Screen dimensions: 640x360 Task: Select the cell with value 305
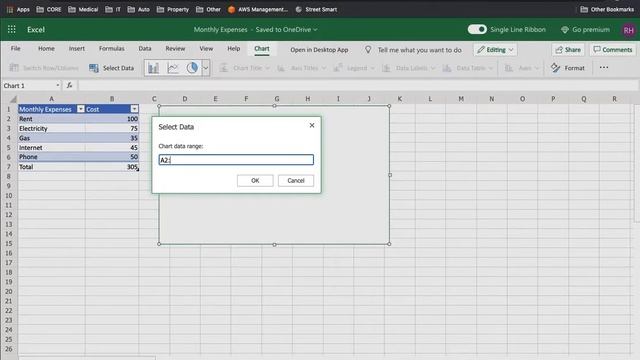coord(112,167)
